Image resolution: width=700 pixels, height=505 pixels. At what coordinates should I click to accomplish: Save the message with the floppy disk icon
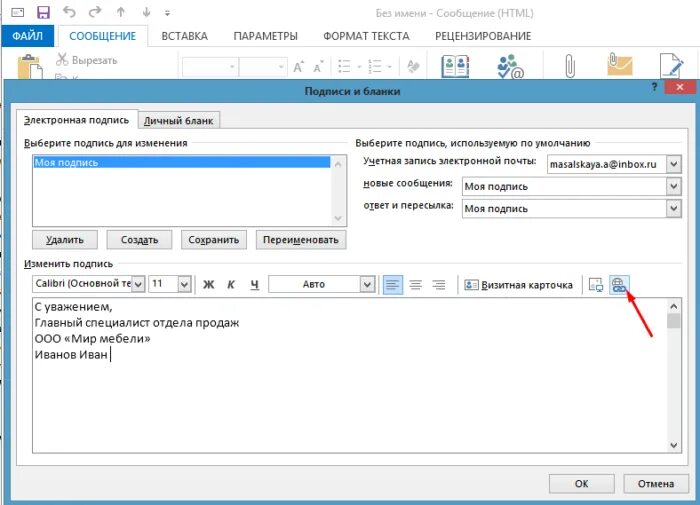coord(43,13)
